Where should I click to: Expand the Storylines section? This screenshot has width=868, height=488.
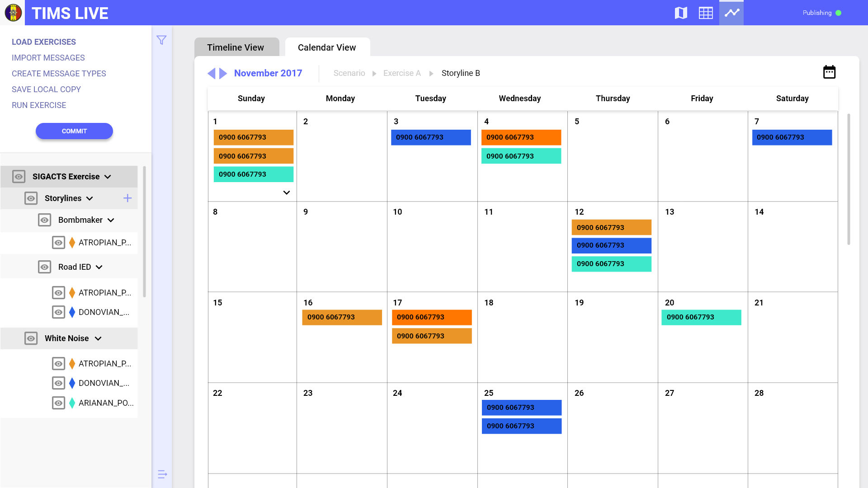click(90, 198)
